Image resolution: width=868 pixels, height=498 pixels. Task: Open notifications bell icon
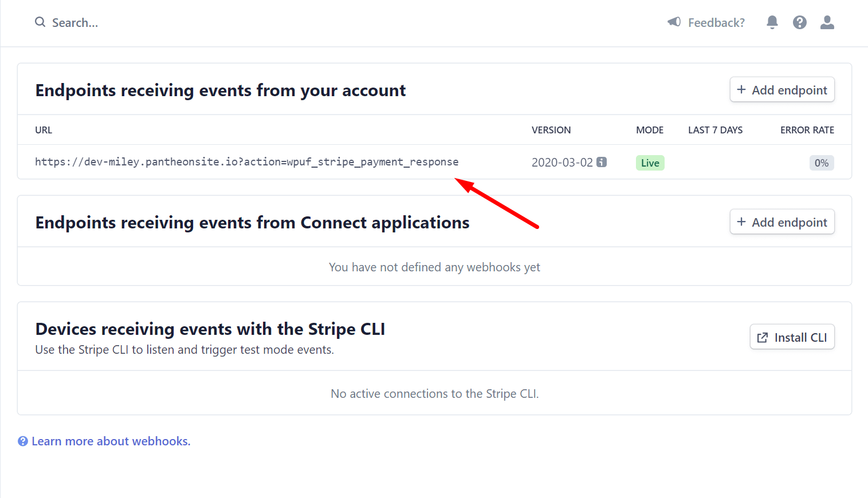tap(772, 22)
